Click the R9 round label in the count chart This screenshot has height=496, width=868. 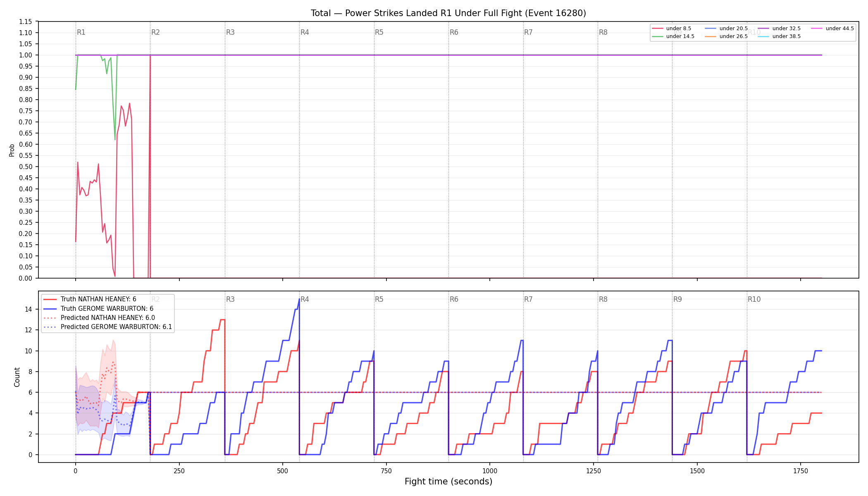(x=677, y=299)
